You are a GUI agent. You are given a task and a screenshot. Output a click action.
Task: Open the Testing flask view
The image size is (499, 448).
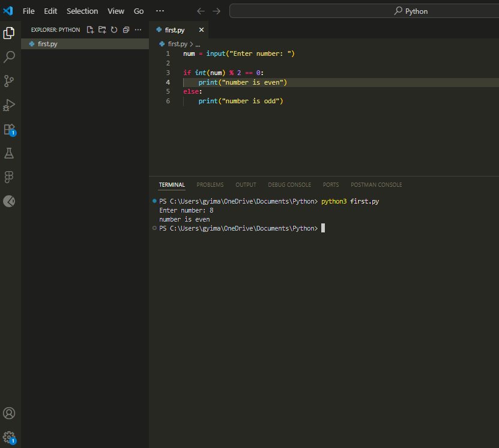point(9,153)
